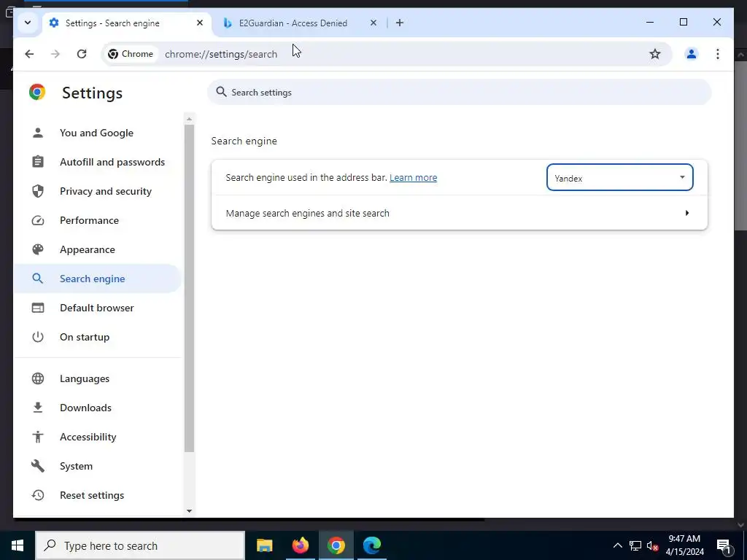Show hidden system tray icons
747x560 pixels.
click(x=617, y=545)
